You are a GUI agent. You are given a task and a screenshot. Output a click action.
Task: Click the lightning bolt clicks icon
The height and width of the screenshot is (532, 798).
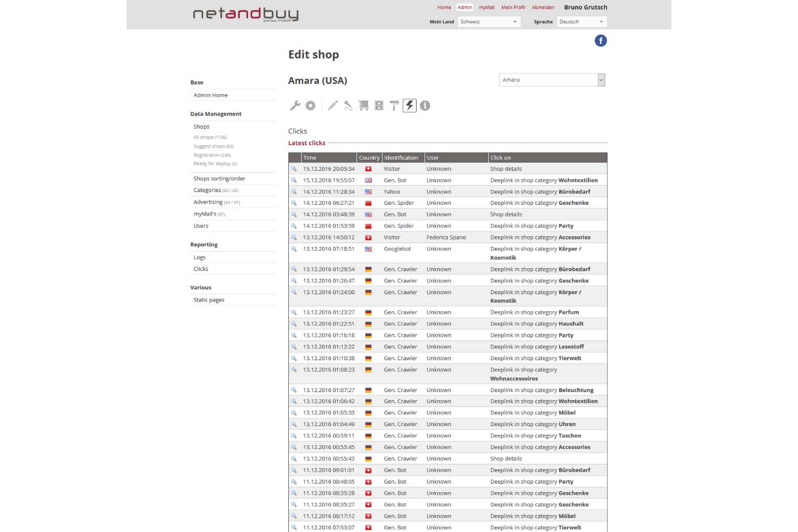410,105
